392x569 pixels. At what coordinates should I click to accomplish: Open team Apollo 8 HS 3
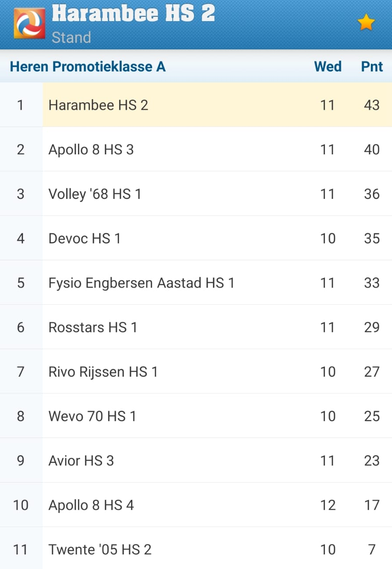tap(91, 150)
